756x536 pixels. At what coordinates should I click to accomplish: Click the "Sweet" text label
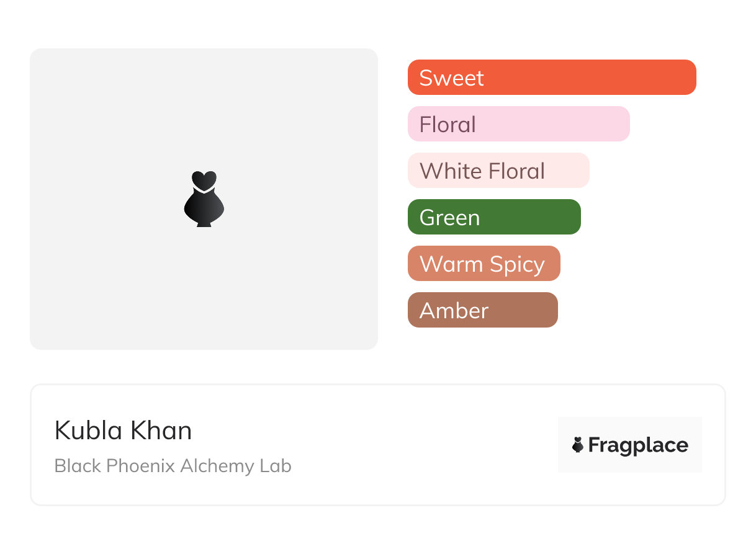pos(451,78)
